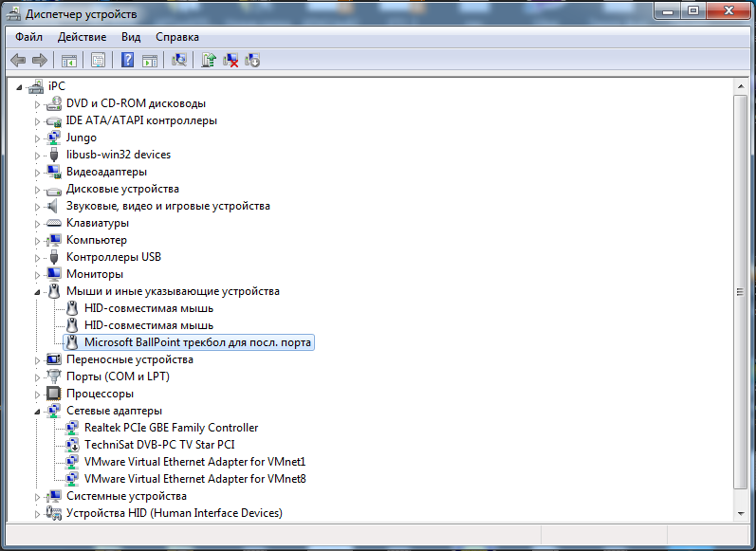Click the scrollbar down arrow
The height and width of the screenshot is (551, 756).
pos(741,514)
